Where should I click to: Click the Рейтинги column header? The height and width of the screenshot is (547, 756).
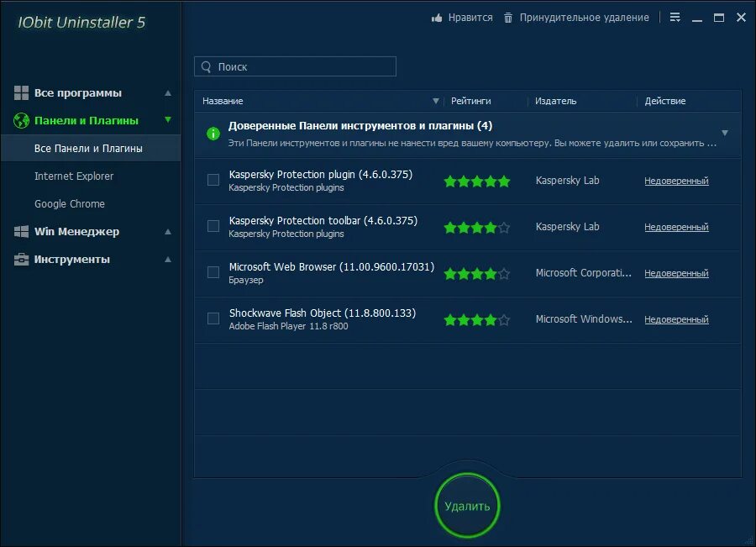tap(470, 101)
